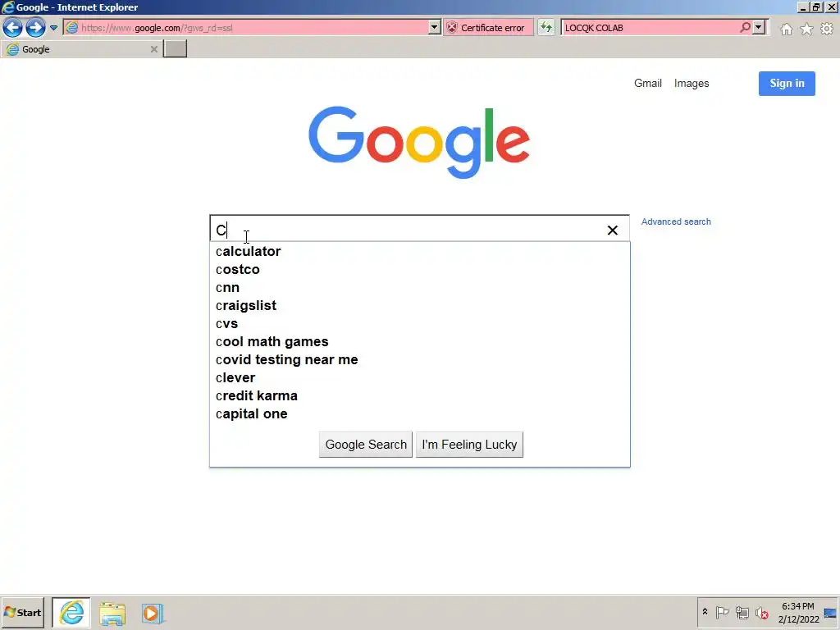Image resolution: width=840 pixels, height=630 pixels.
Task: Click the network tray icon
Action: coord(742,612)
